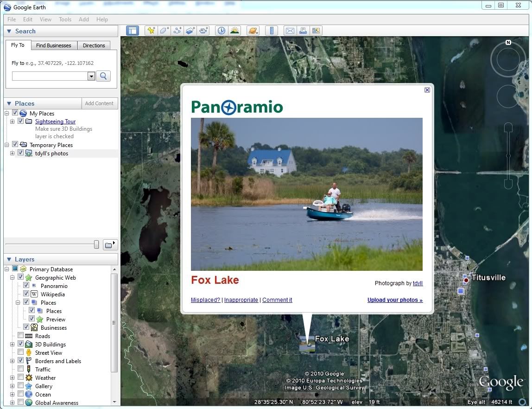532x409 pixels.
Task: Add a polygon from the toolbar
Action: point(164,31)
